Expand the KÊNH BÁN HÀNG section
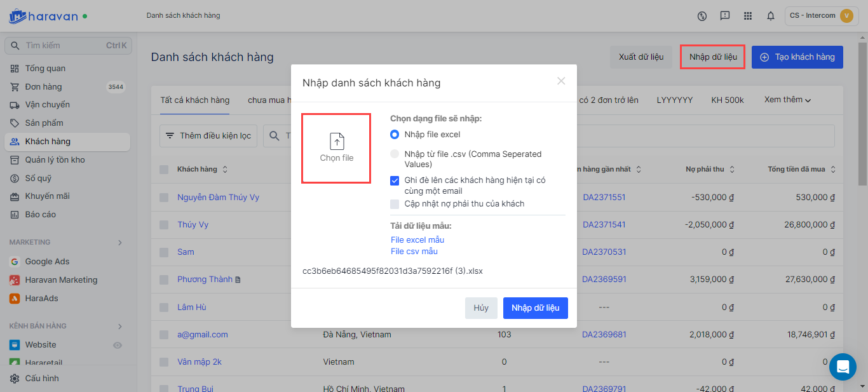This screenshot has height=392, width=868. tap(120, 327)
